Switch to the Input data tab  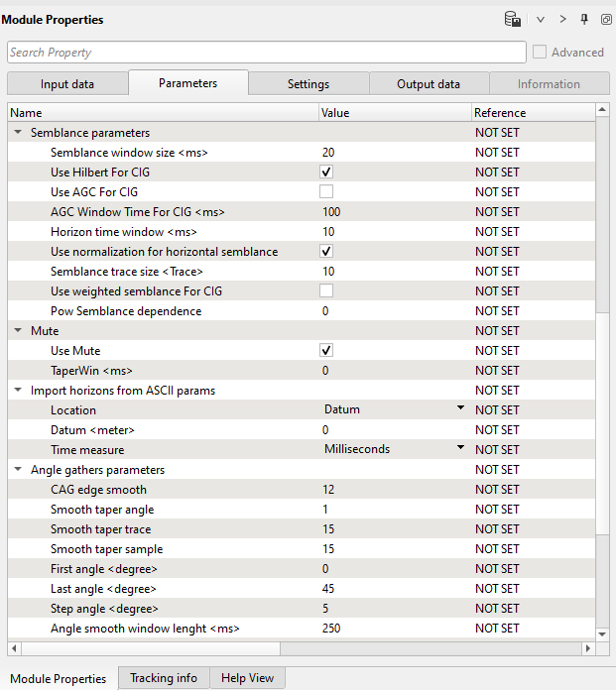(x=67, y=84)
